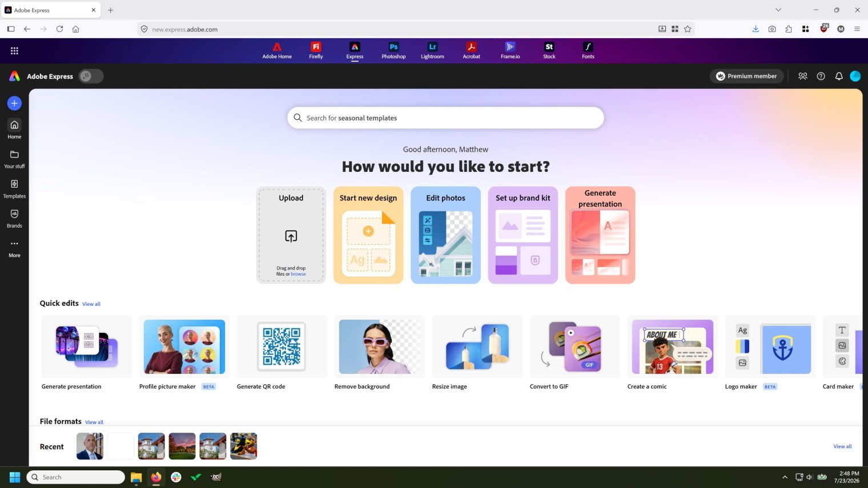The width and height of the screenshot is (868, 488).
Task: Open the Generate QR code quick edit
Action: [282, 346]
